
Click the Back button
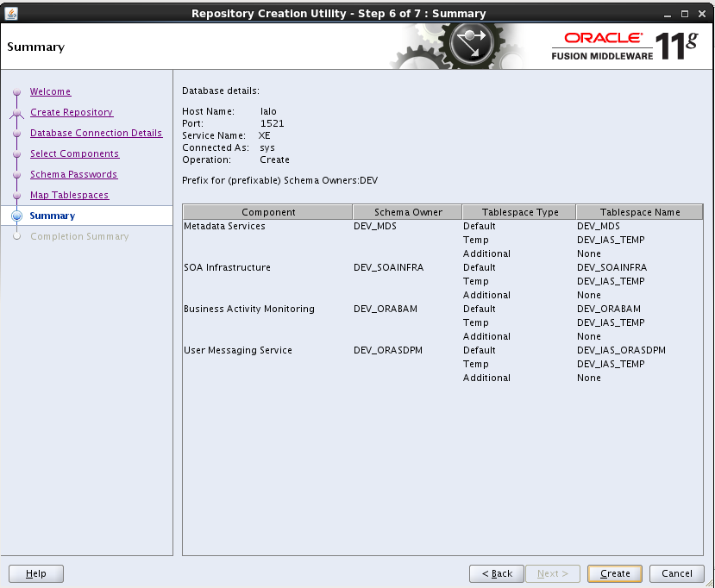497,573
